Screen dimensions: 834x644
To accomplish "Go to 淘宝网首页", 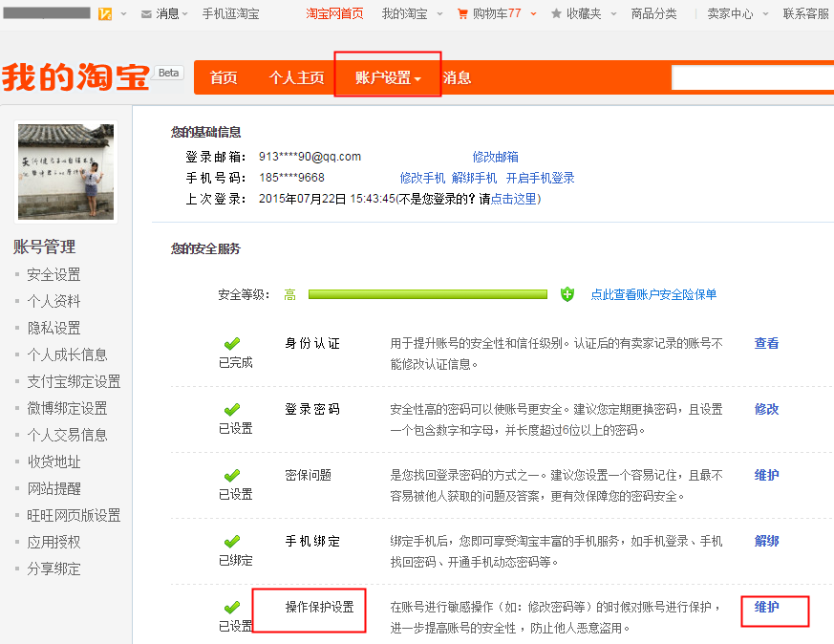I will tap(334, 13).
